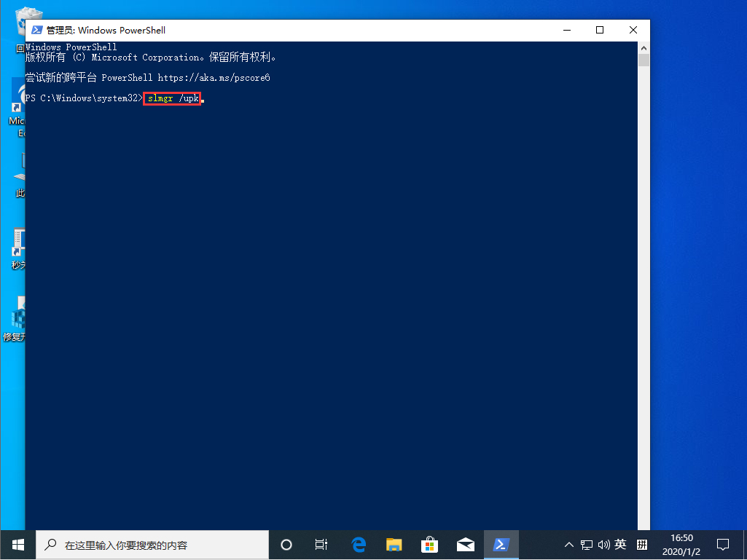Launch Edge from the taskbar
Viewport: 747px width, 560px height.
click(358, 544)
